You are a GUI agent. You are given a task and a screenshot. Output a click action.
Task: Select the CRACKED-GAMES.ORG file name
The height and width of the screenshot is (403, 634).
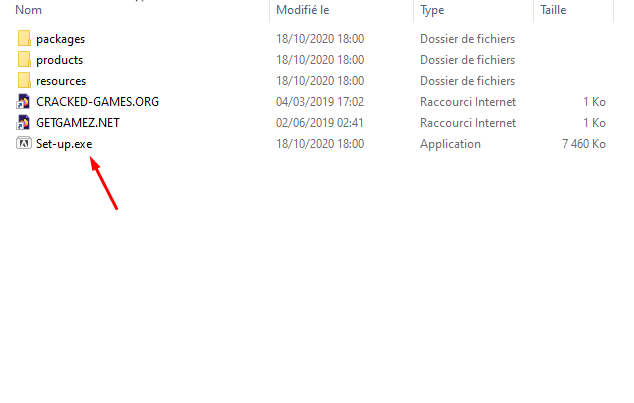coord(97,102)
